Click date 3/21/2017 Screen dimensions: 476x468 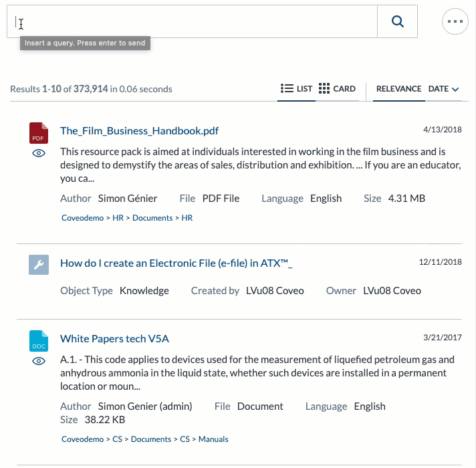click(x=443, y=338)
